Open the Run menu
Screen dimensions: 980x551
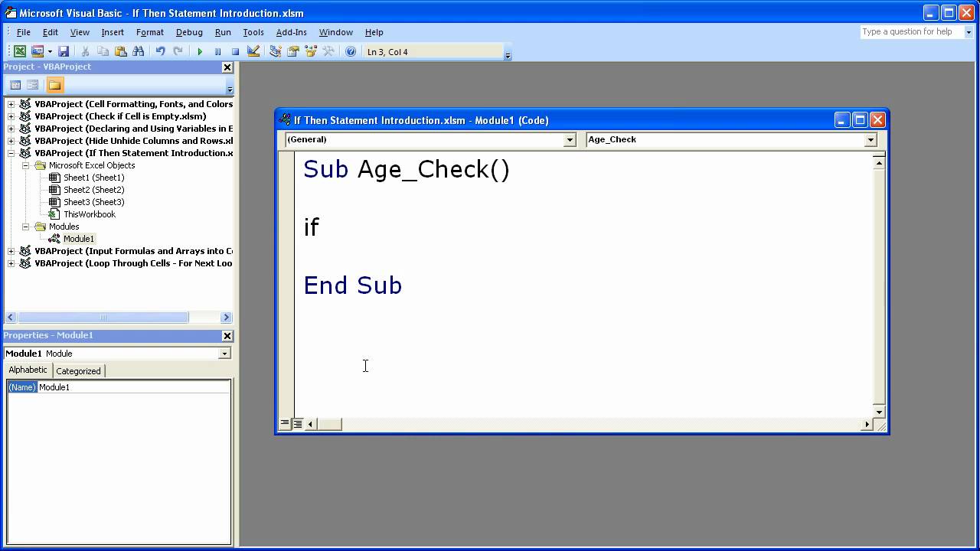223,32
